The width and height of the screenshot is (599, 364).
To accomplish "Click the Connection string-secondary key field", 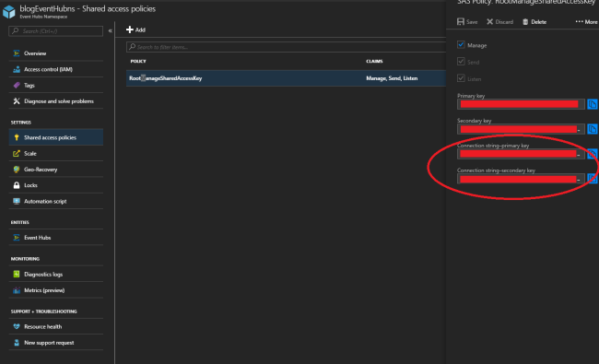I will point(521,179).
